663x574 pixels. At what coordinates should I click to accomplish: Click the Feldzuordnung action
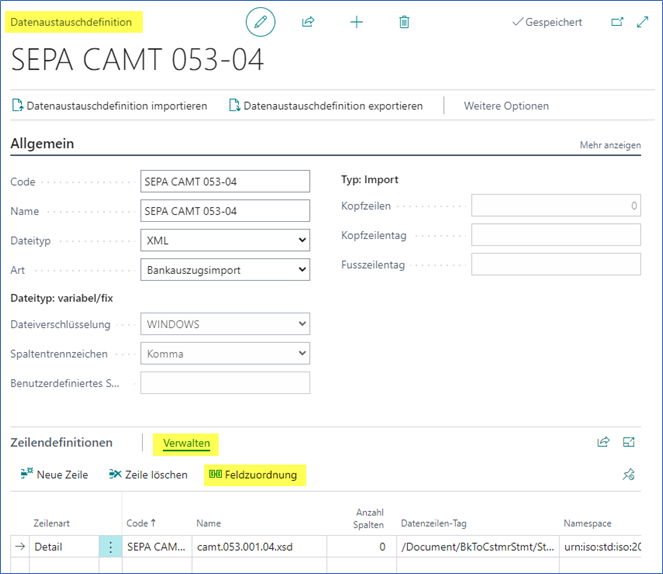point(254,475)
